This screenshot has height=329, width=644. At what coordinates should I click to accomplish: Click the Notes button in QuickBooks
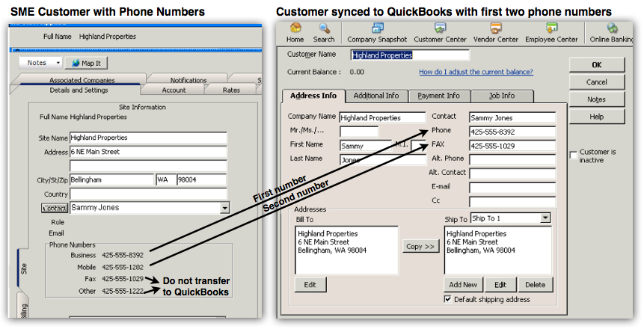point(597,99)
